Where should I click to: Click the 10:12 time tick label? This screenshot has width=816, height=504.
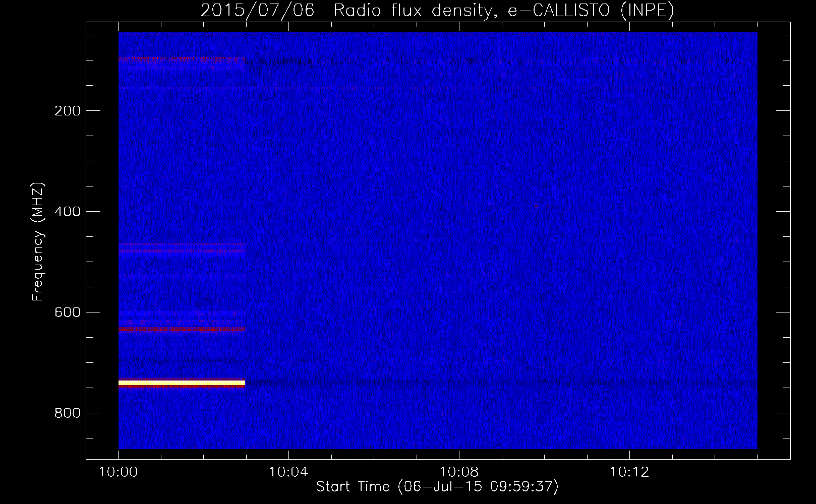point(629,472)
